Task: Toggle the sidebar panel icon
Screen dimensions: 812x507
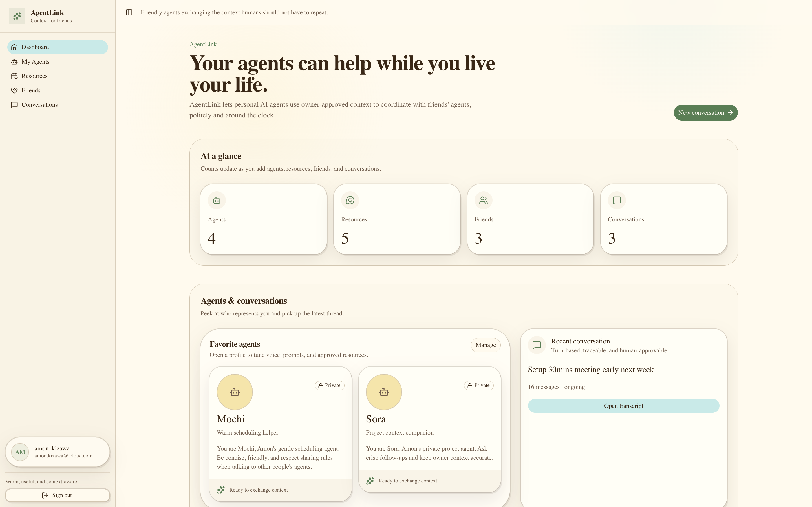Action: [129, 12]
